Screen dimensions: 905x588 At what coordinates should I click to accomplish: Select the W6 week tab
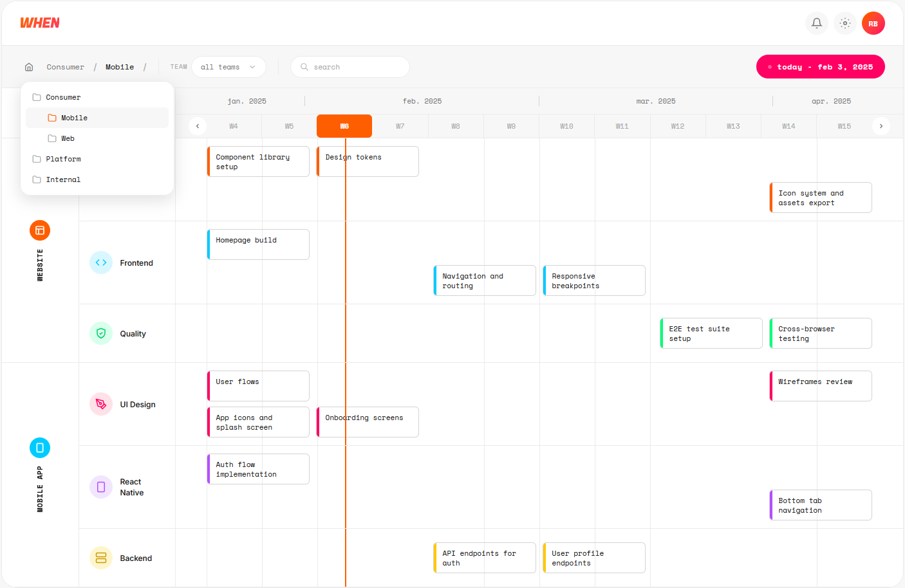[344, 126]
